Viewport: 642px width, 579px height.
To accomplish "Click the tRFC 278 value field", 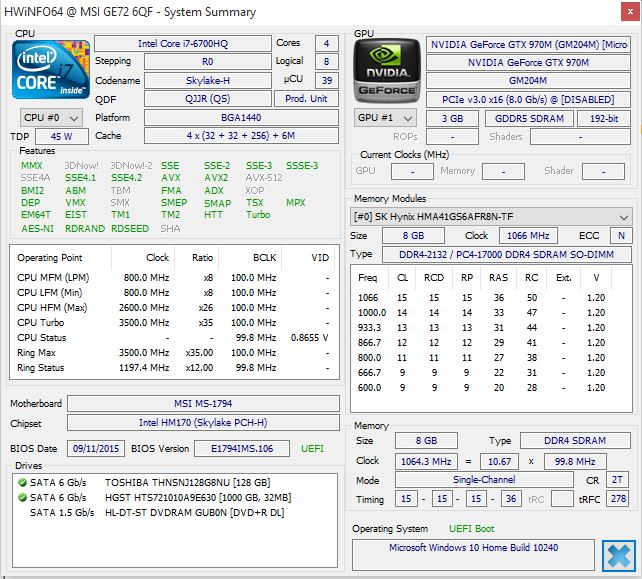I will [617, 499].
